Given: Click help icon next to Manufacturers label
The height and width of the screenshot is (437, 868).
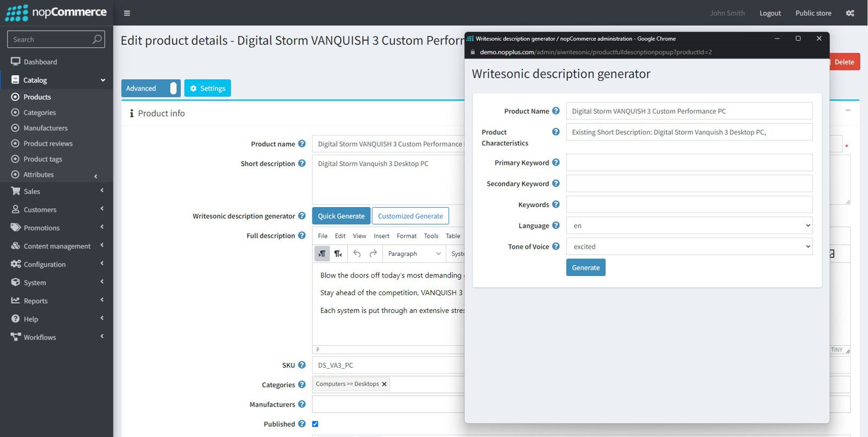Looking at the screenshot, I should (x=302, y=404).
